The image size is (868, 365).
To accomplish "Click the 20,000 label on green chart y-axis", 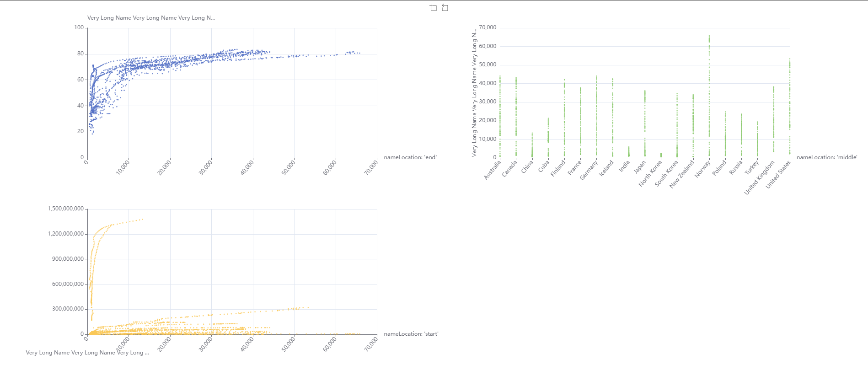I will tap(488, 121).
